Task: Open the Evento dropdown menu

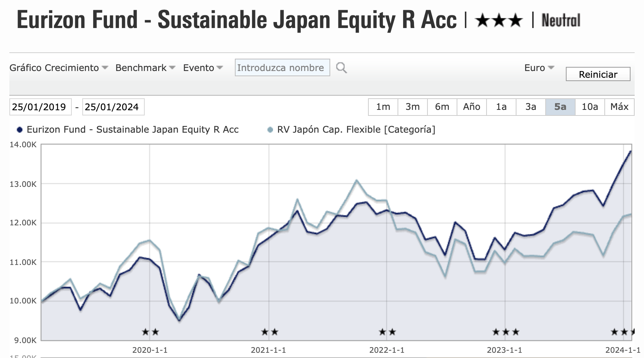Action: click(203, 68)
